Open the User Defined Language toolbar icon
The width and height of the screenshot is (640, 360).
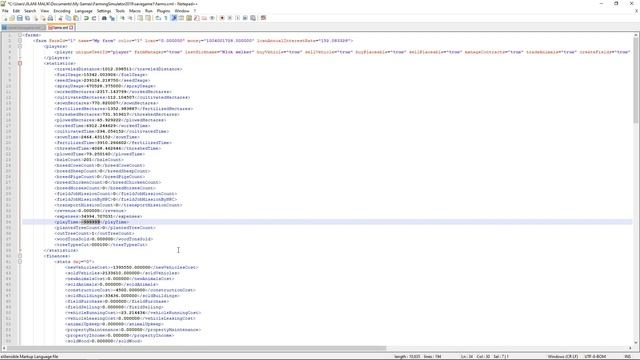point(180,18)
